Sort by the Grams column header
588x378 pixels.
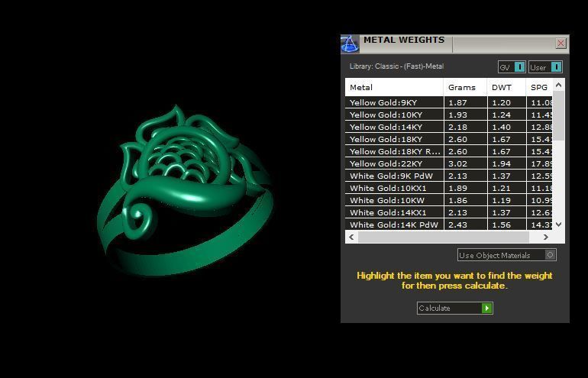coord(465,87)
